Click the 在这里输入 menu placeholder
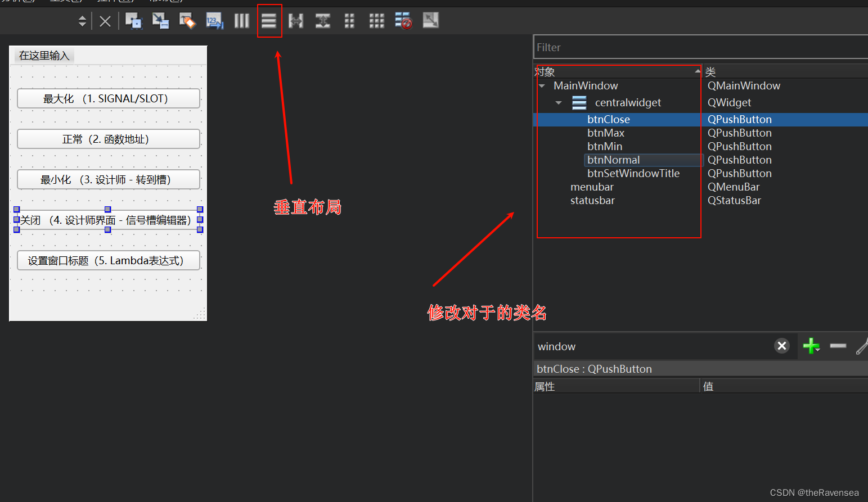Screen dimensions: 868x502 click(44, 56)
